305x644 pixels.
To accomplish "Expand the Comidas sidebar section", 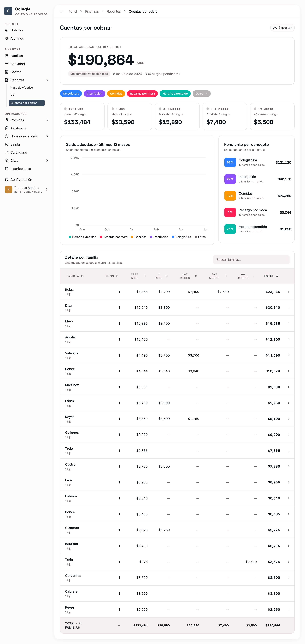I will click(x=47, y=120).
